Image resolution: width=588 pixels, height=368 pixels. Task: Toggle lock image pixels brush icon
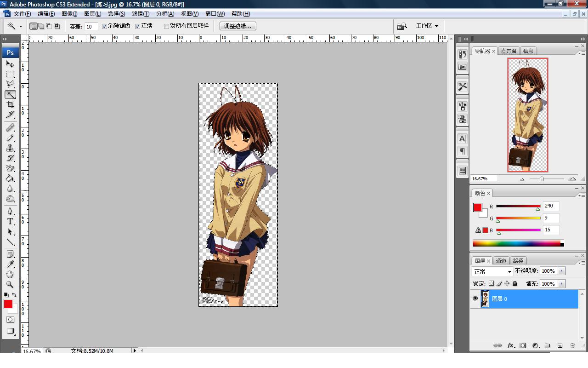click(x=499, y=284)
